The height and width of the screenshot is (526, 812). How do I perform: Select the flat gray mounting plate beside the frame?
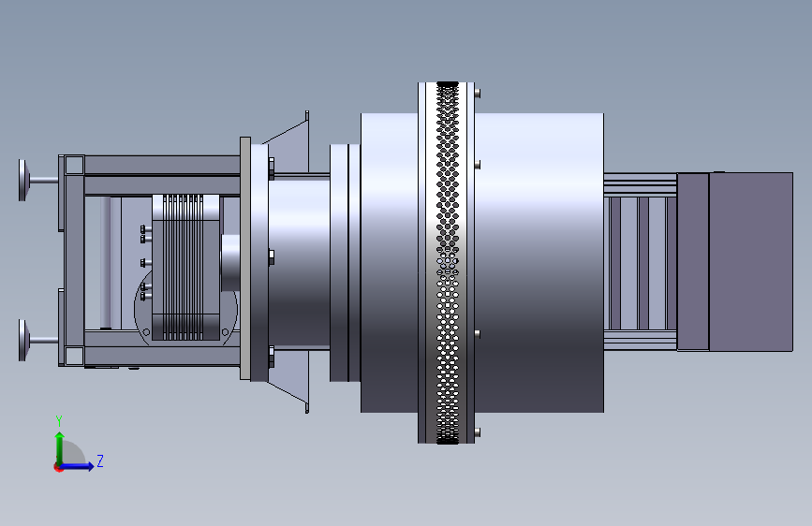point(245,258)
